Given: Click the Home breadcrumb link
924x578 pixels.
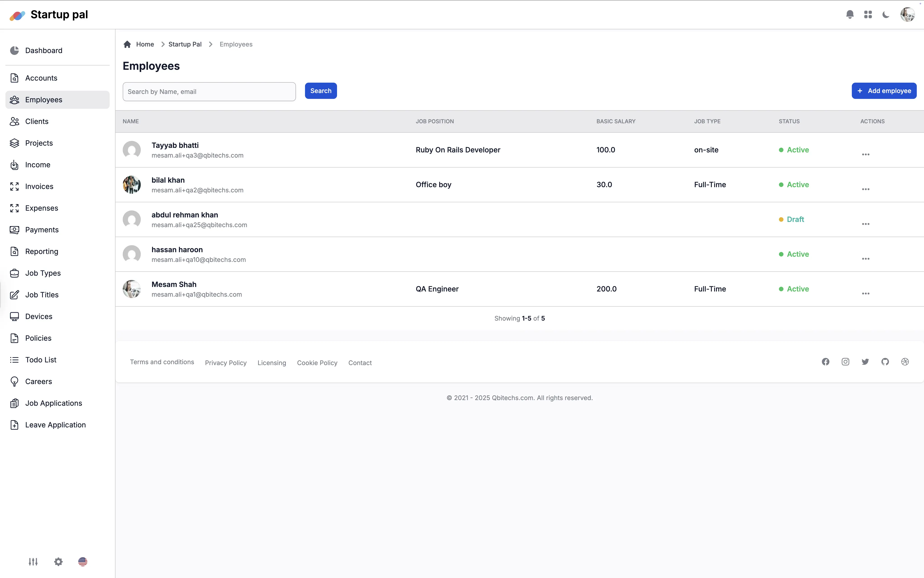Looking at the screenshot, I should pos(145,44).
